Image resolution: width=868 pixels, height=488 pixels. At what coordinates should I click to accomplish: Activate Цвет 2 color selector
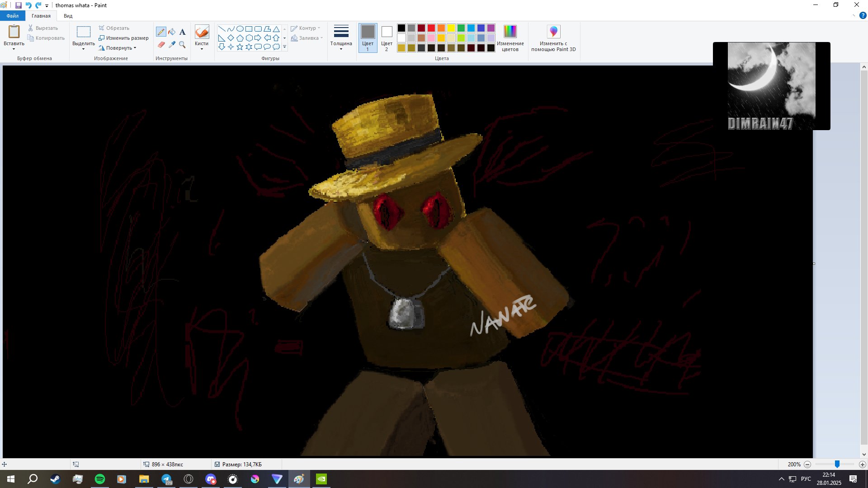387,38
